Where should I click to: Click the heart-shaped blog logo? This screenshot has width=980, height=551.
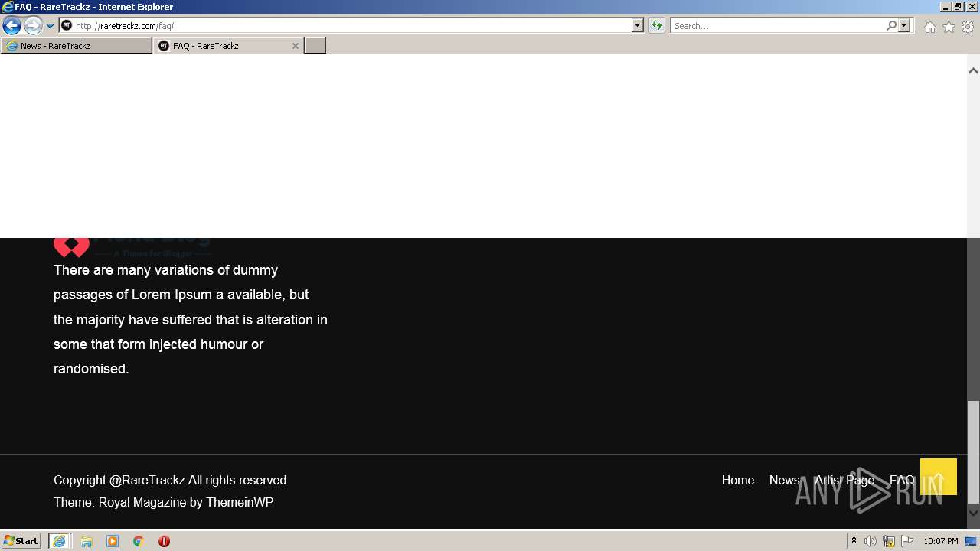(x=71, y=247)
